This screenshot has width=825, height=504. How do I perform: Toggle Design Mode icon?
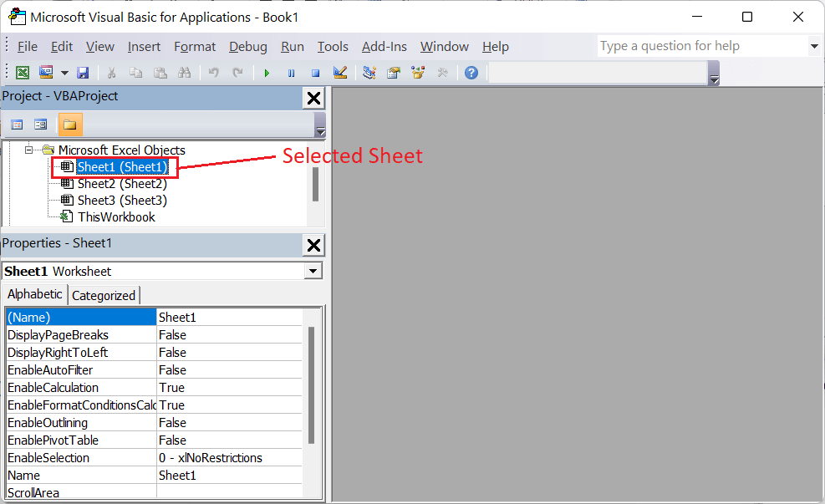coord(340,73)
